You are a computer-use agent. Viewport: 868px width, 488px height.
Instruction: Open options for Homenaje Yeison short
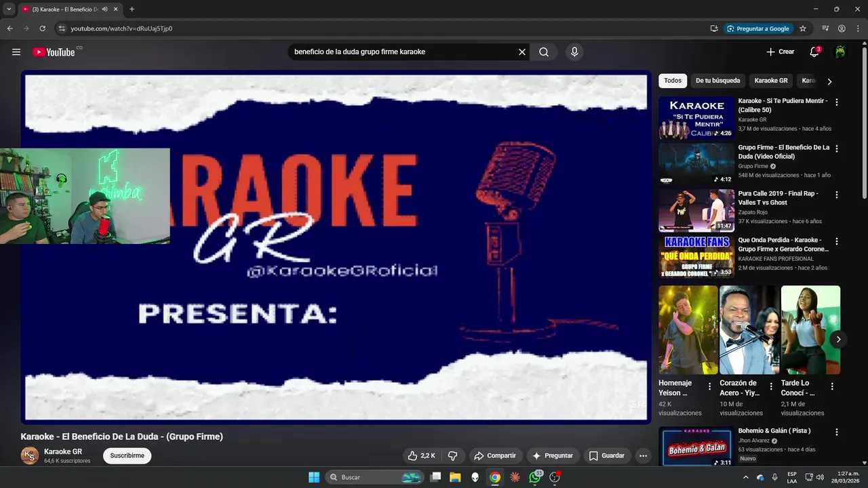[x=710, y=386]
